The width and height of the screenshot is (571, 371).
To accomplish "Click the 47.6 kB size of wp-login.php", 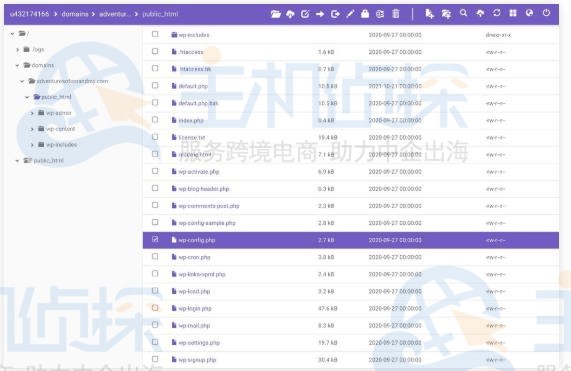I will pyautogui.click(x=327, y=308).
